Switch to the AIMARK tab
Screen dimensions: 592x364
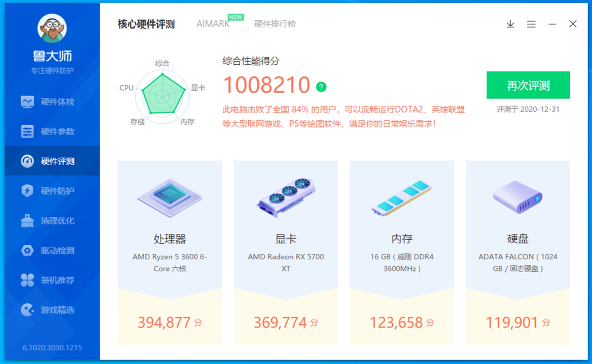pos(213,24)
